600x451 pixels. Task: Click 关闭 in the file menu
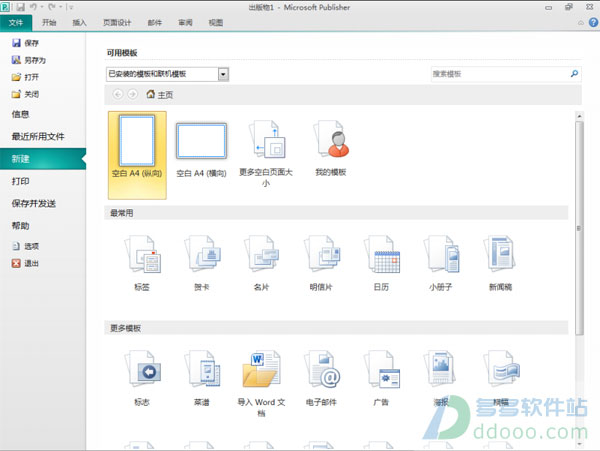25,94
